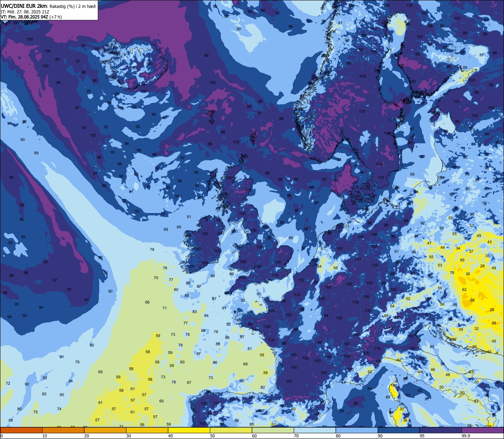The width and height of the screenshot is (504, 439).
Task: Click the legend label "99.9"
Action: coord(466,436)
